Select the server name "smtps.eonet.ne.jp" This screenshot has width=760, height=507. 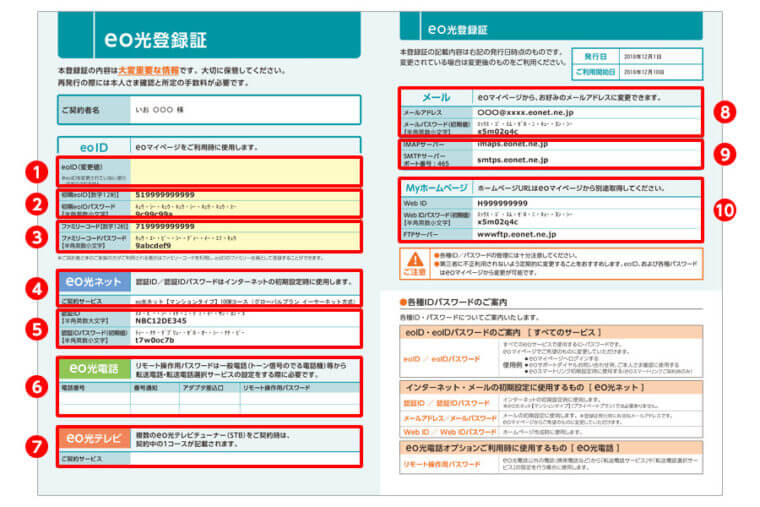tap(513, 159)
